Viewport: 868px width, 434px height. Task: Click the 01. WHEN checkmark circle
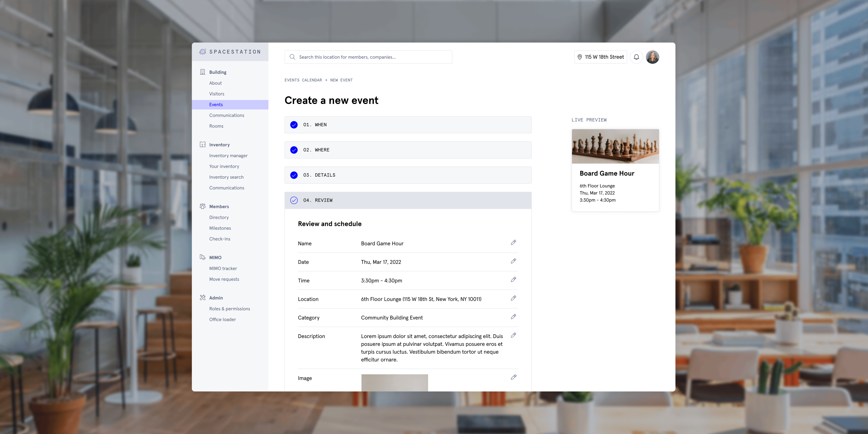point(294,125)
